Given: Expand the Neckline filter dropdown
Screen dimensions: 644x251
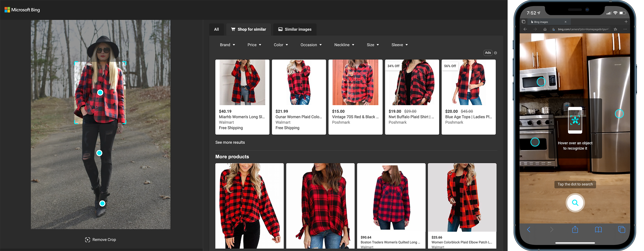Looking at the screenshot, I should point(344,45).
